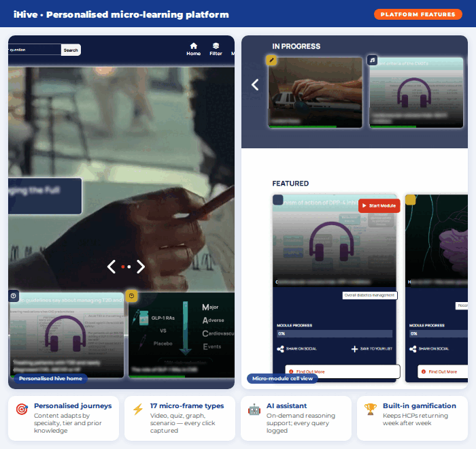
Task: Click the music note badge on CVOTs module
Action: pos(373,60)
